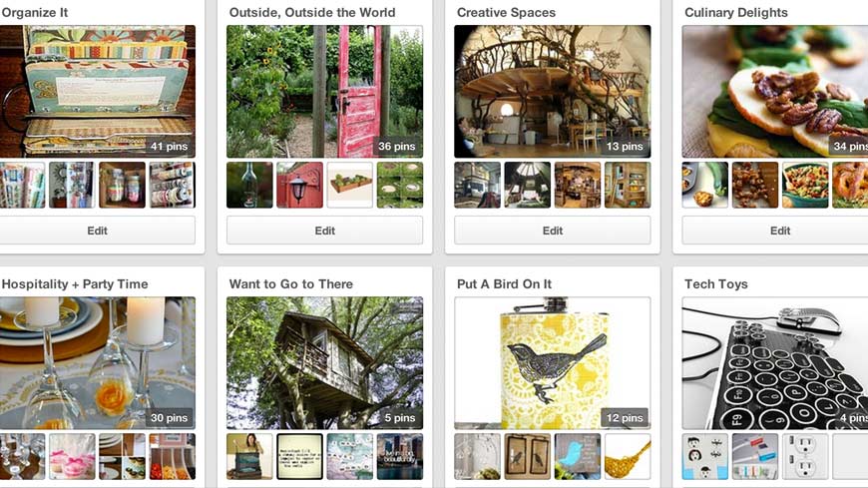Select the red lantern door thumbnail
The width and height of the screenshot is (868, 488).
click(x=299, y=185)
